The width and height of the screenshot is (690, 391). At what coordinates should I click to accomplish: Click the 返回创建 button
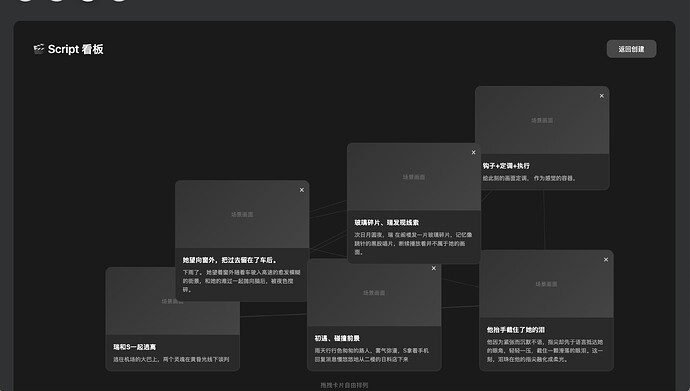631,49
